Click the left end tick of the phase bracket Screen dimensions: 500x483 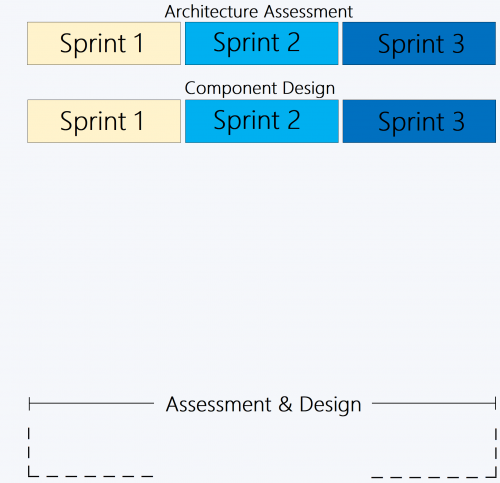[x=29, y=403]
